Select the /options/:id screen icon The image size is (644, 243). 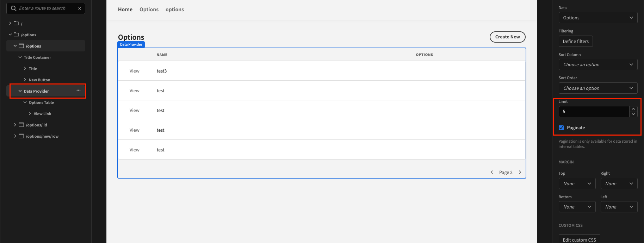[x=21, y=125]
